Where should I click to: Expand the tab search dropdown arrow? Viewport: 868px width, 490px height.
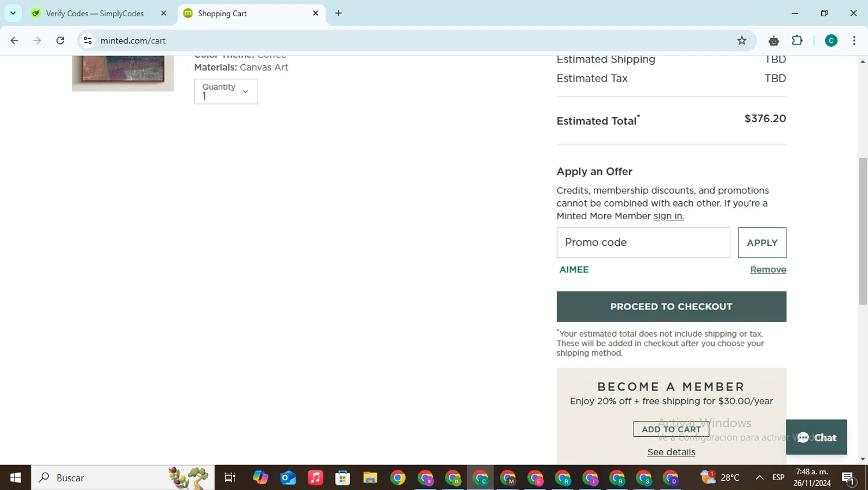point(13,13)
